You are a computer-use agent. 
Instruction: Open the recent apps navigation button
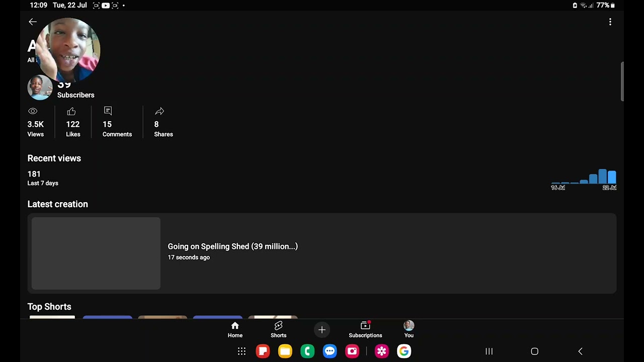point(489,351)
